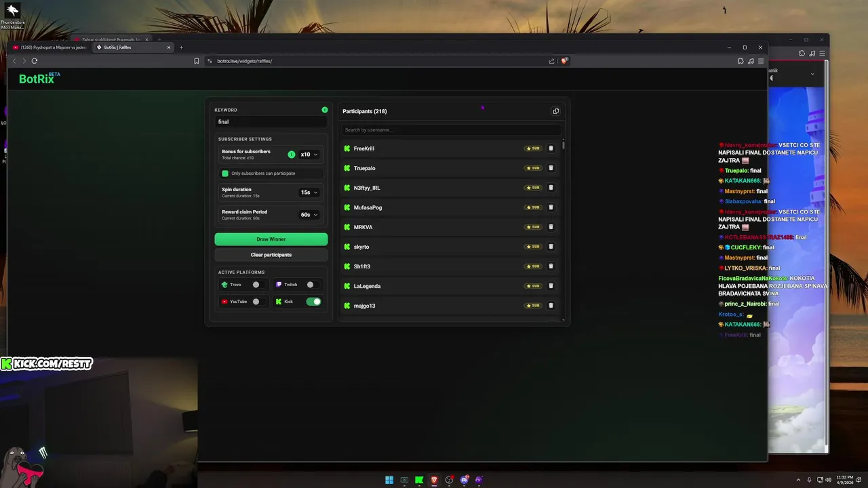Viewport: 868px width, 488px height.
Task: Click the taskbar clock showing 11:32 PM
Action: (845, 480)
